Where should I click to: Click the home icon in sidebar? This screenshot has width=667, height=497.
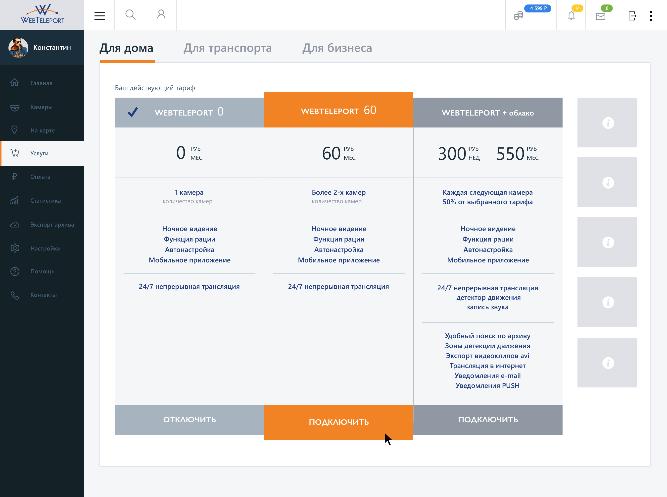tap(14, 83)
